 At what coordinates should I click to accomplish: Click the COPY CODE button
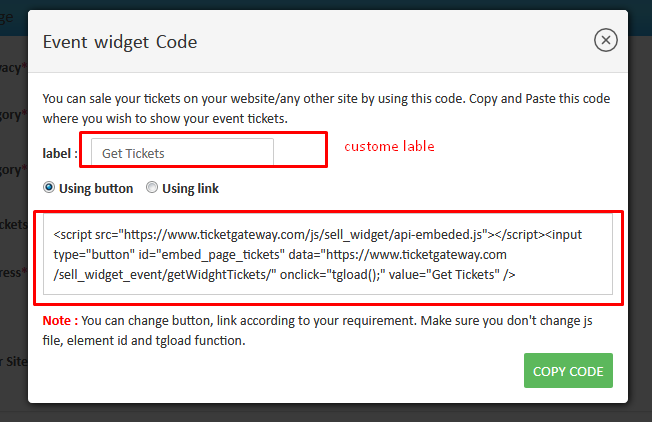[x=568, y=371]
